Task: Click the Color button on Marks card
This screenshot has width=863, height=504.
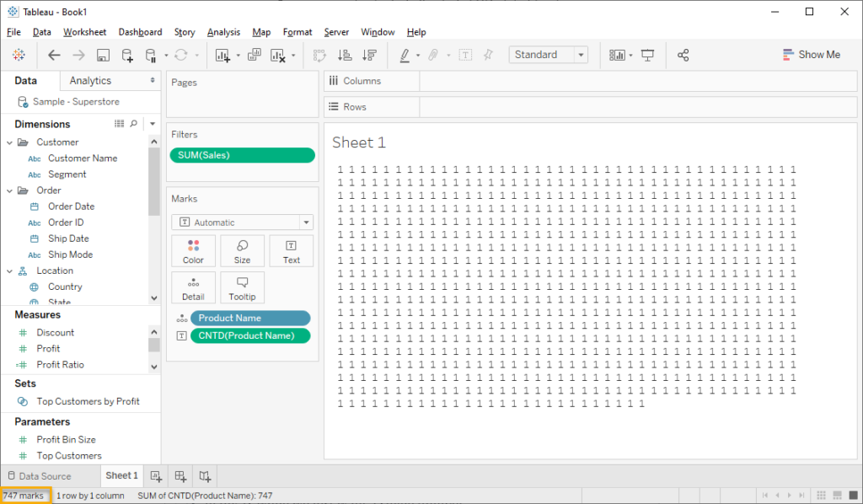Action: click(x=193, y=251)
